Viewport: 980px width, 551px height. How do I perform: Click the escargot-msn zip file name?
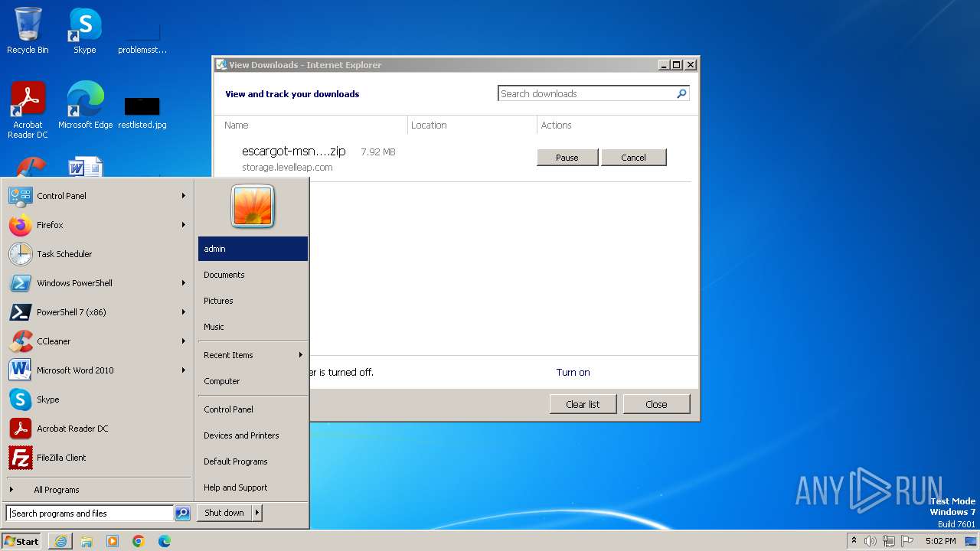coord(294,152)
